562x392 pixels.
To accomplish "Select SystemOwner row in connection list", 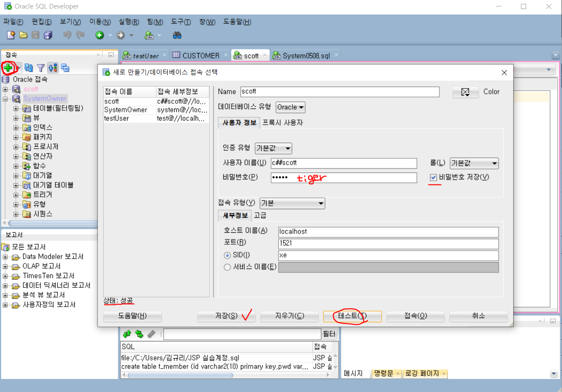I will [156, 110].
